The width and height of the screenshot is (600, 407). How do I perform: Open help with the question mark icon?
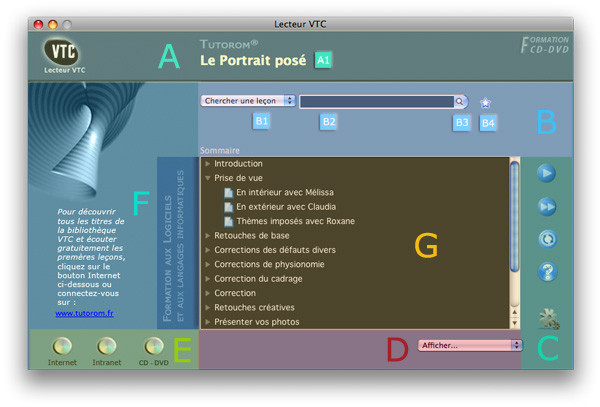(x=548, y=272)
